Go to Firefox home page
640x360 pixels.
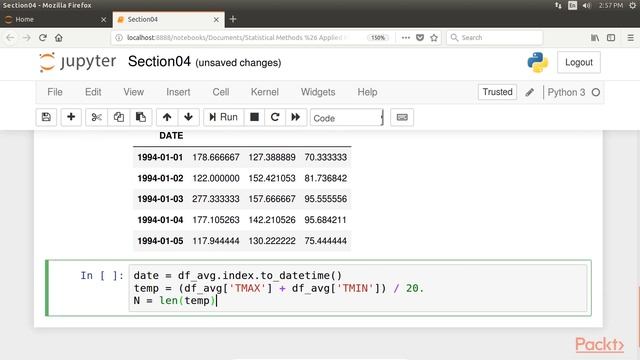(59, 38)
